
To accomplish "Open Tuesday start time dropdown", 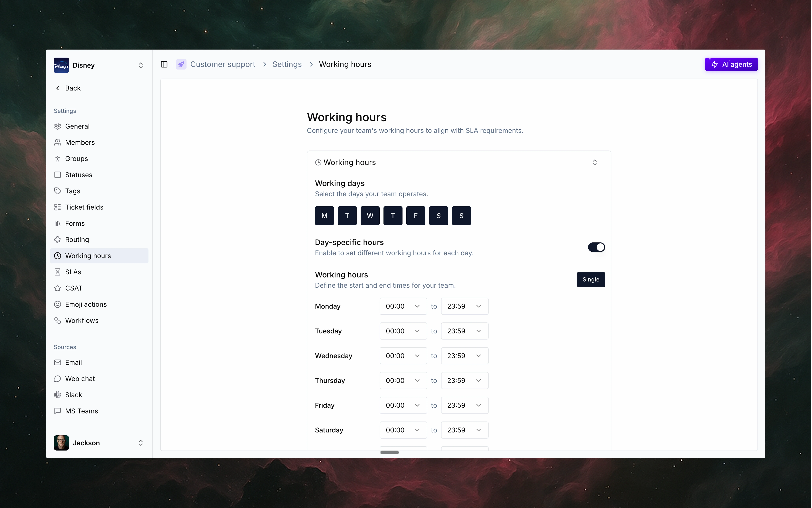I will 403,331.
